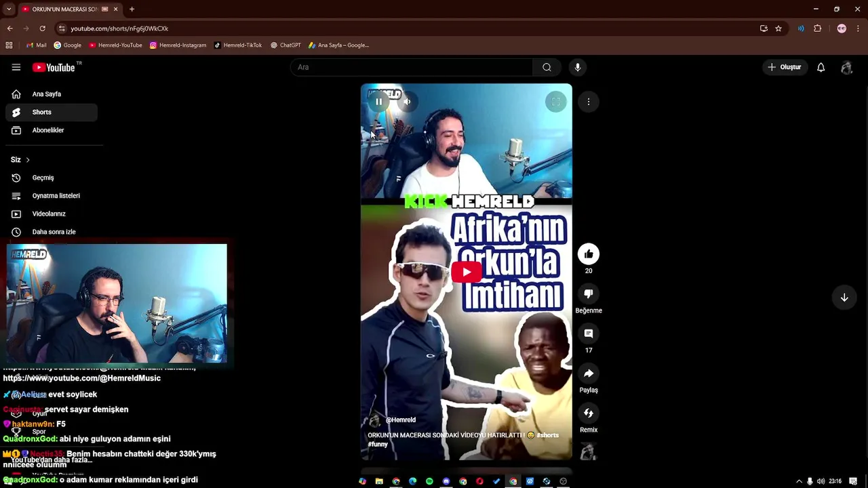Open YouTube notifications bell
This screenshot has height=488, width=868.
coord(821,67)
